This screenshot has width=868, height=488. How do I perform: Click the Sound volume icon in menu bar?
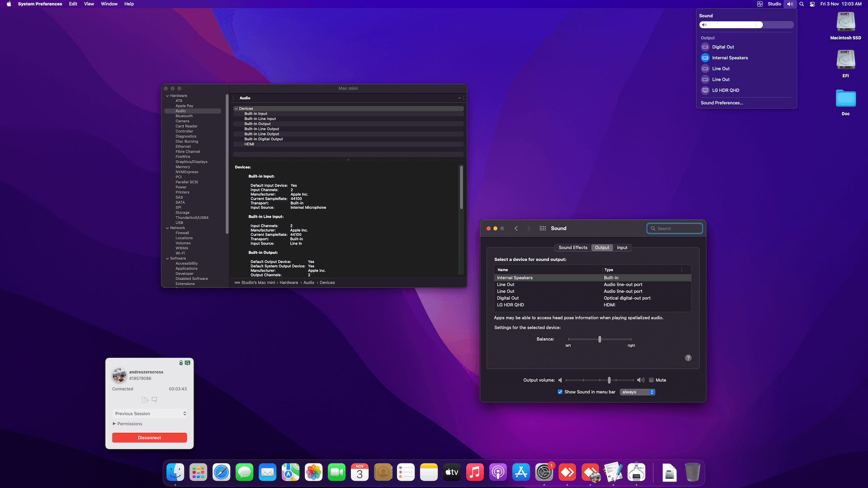[790, 4]
